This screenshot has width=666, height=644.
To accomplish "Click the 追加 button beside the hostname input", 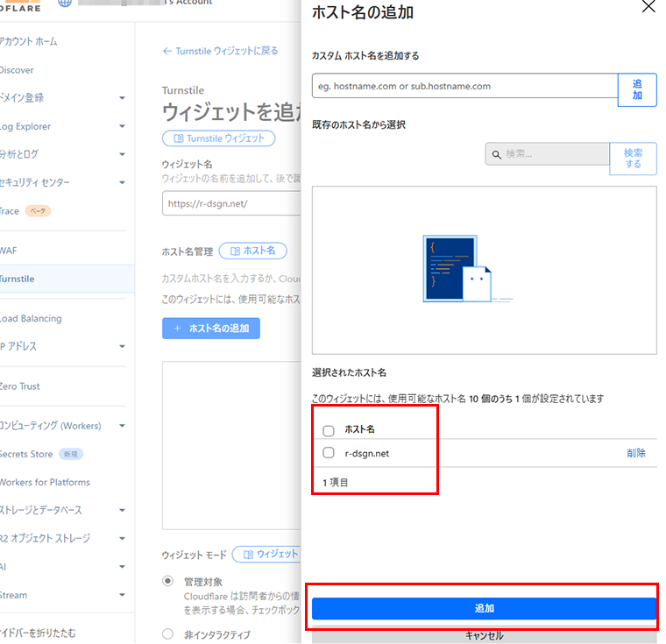I will (x=637, y=89).
